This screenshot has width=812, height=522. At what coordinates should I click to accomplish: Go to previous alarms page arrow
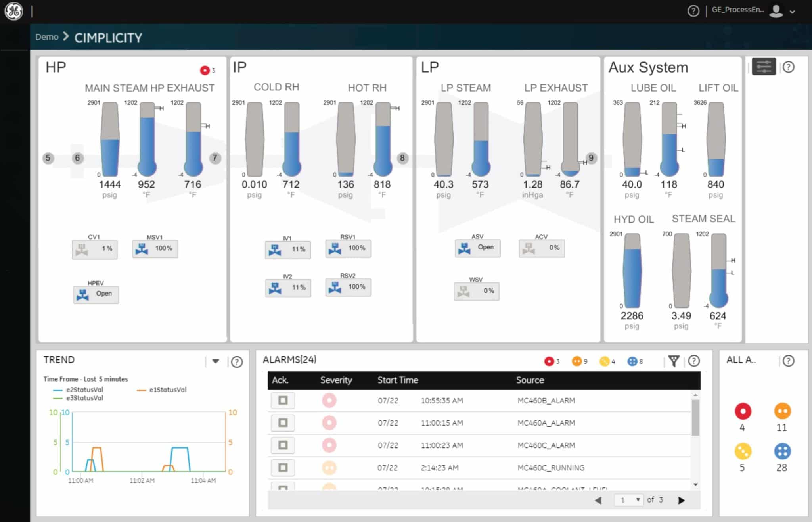pos(598,500)
